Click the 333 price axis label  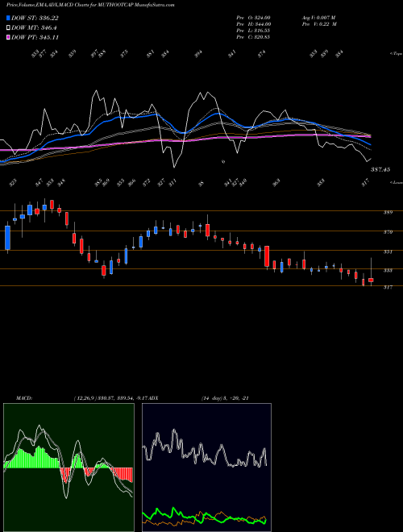pyautogui.click(x=388, y=270)
